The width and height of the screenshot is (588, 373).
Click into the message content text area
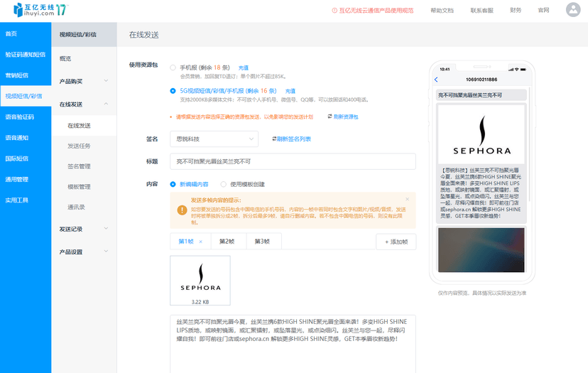[x=293, y=344]
